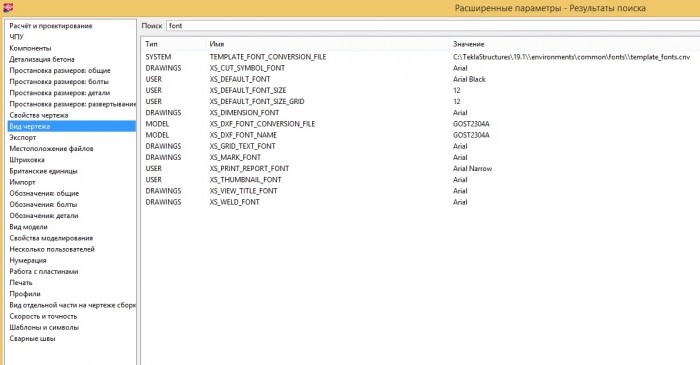Viewport: 700px width, 365px height.
Task: Select the 'Сварные швы' category
Action: (33, 338)
